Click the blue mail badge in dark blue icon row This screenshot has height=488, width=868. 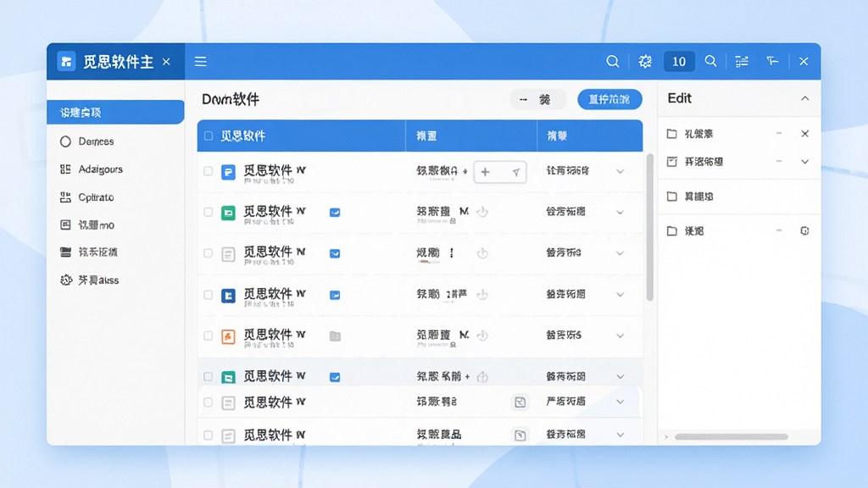point(335,295)
